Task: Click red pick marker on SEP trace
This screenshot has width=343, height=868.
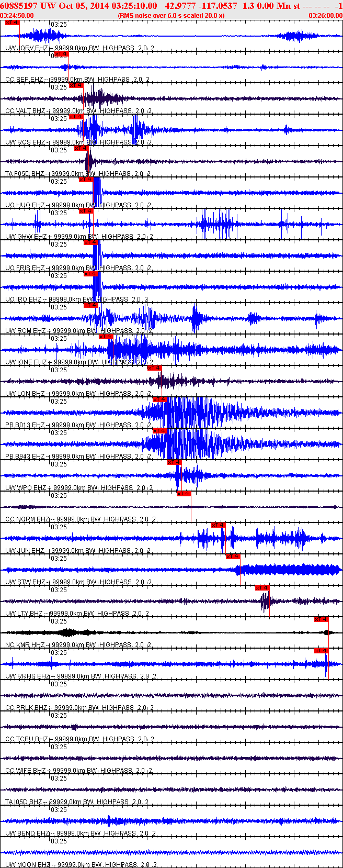Action: (x=61, y=54)
